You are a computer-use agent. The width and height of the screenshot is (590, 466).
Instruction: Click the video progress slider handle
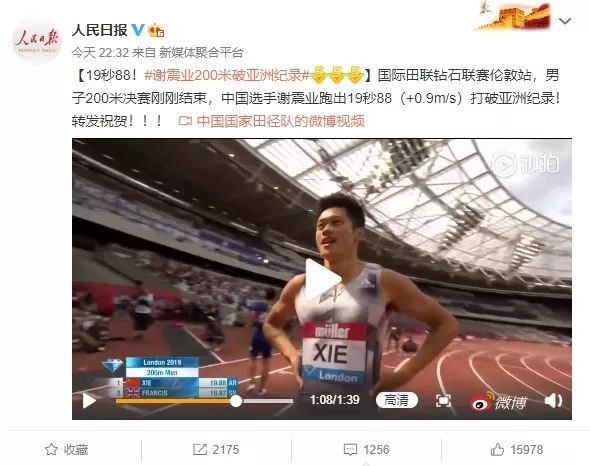click(236, 401)
